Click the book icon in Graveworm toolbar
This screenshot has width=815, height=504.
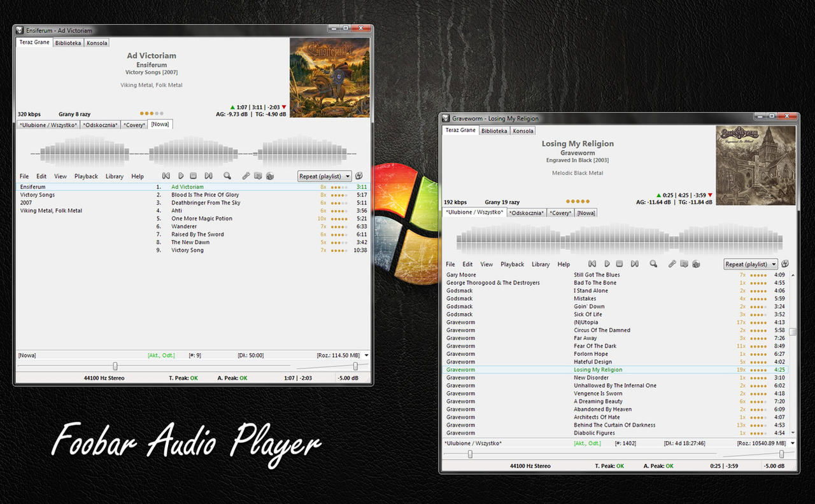(684, 264)
